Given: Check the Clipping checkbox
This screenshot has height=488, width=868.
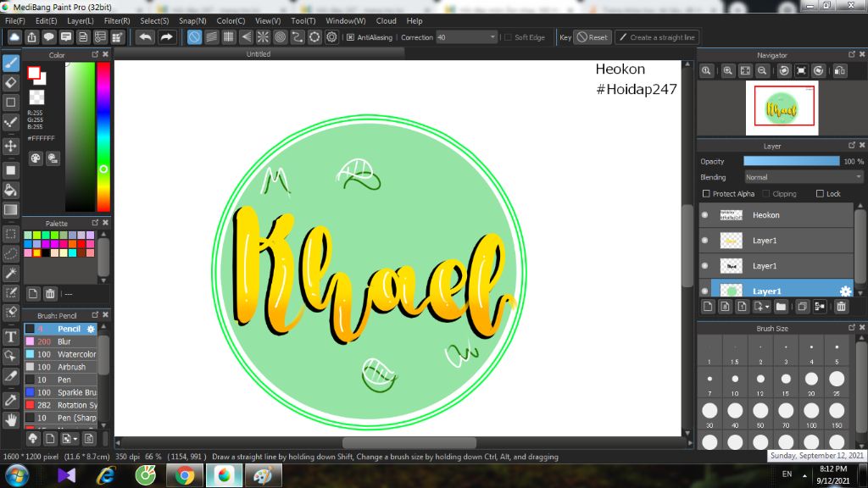Looking at the screenshot, I should [766, 194].
